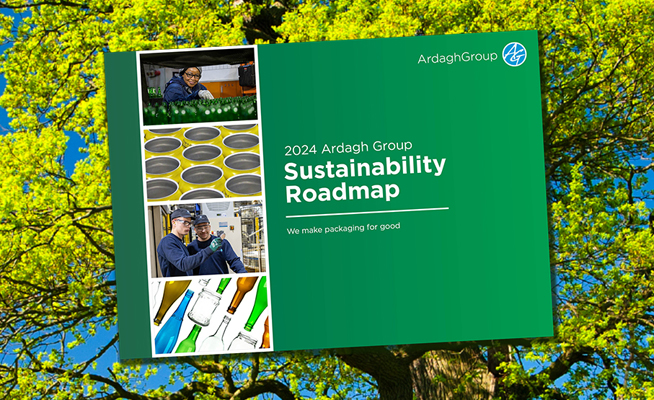Click the Ardagh Group circular AG logo
Viewport: 654px width, 400px height.
tap(514, 55)
